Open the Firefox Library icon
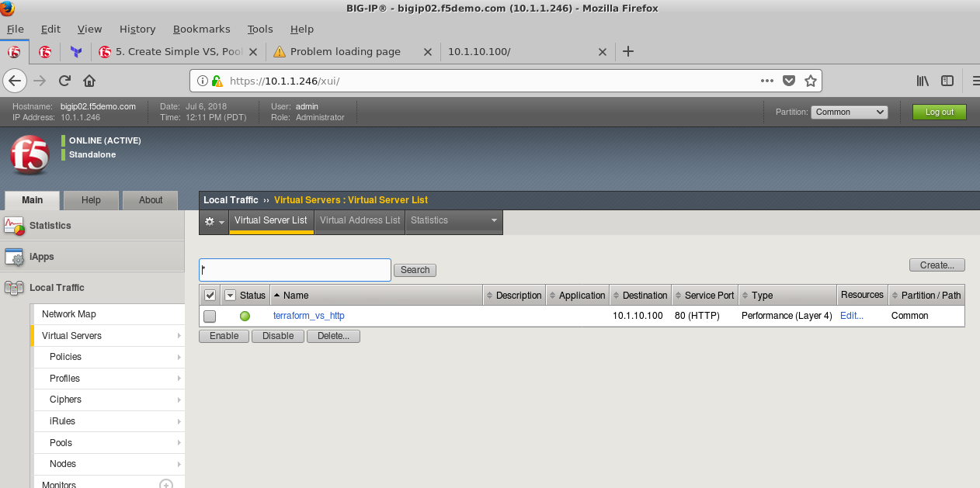The width and height of the screenshot is (980, 488). [x=923, y=81]
